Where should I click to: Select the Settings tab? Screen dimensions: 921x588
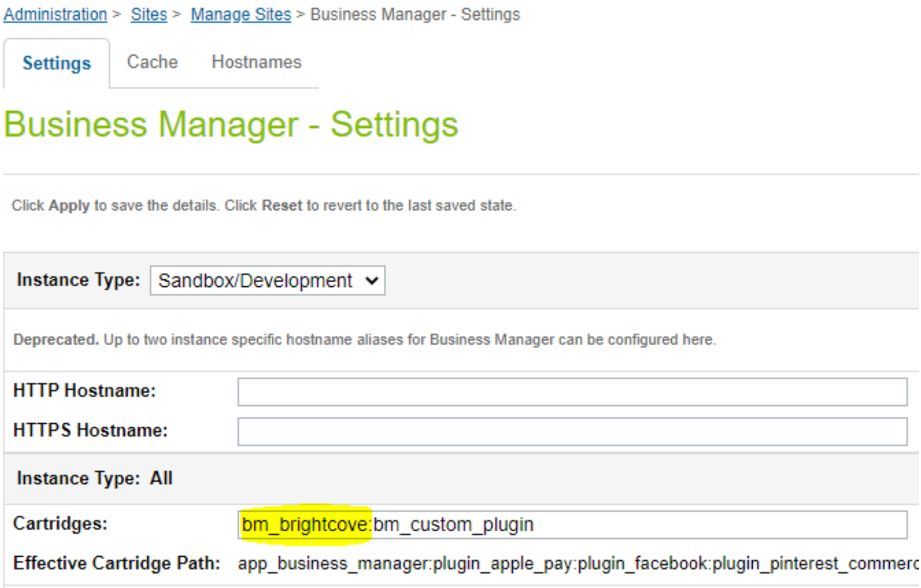(56, 63)
